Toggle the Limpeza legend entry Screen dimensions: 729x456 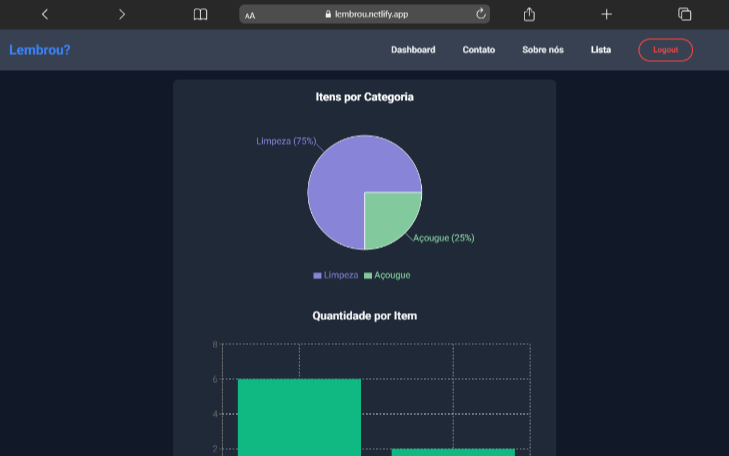[335, 275]
